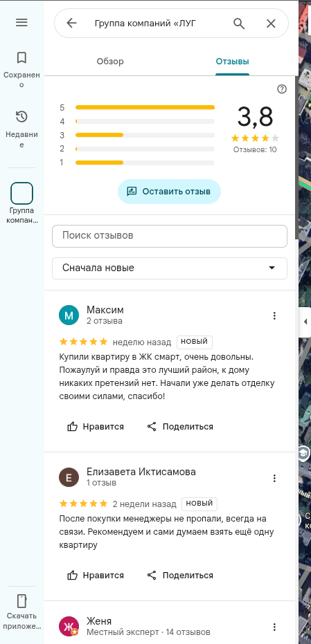Image resolution: width=311 pixels, height=644 pixels.
Task: Filter by the 3-star rating bar
Action: tap(137, 135)
